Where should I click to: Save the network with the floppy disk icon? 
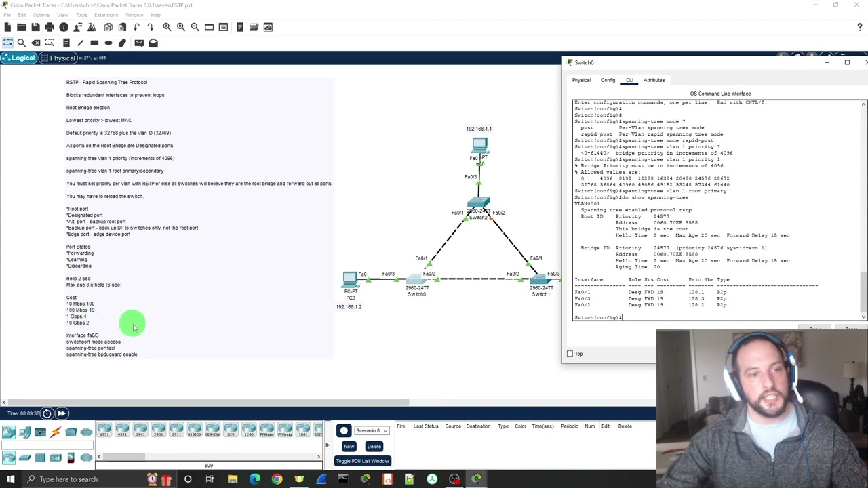point(35,27)
